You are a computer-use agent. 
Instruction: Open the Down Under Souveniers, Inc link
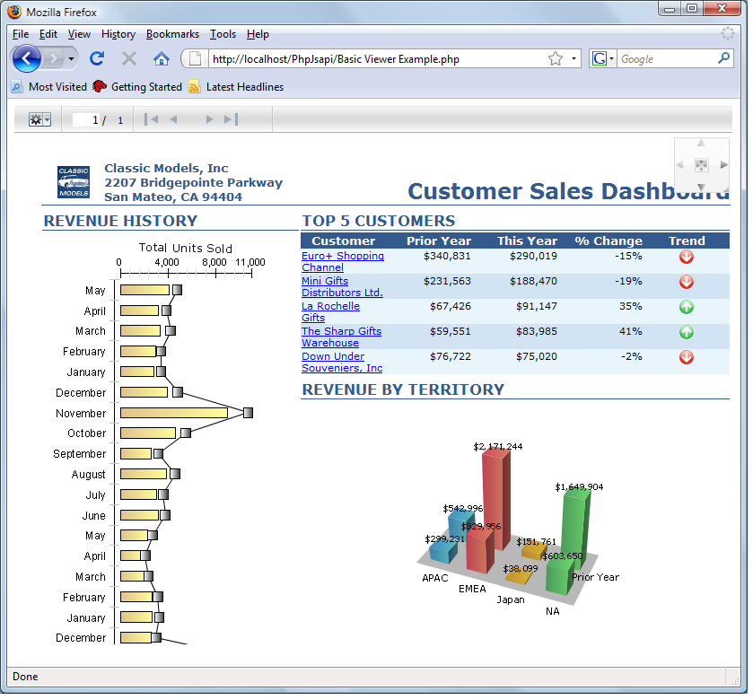pos(342,362)
